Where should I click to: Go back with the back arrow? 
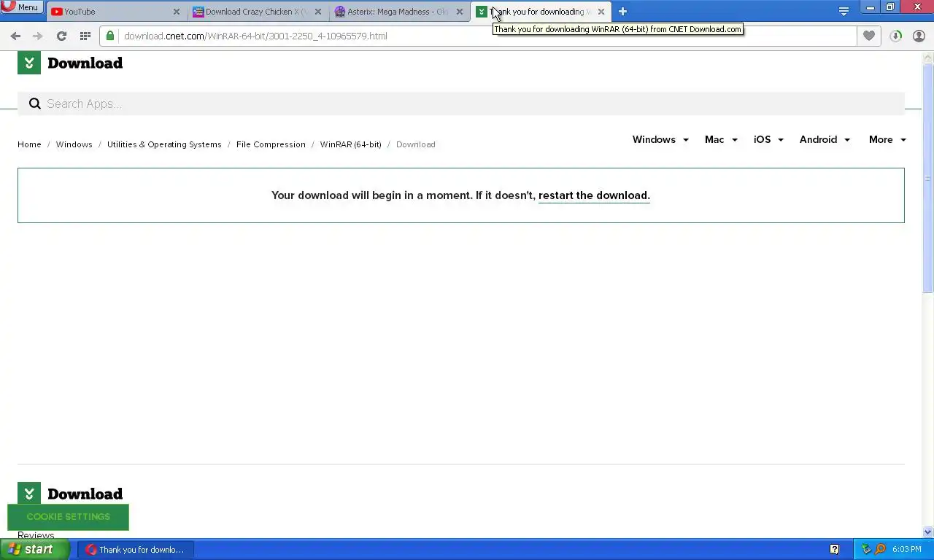pyautogui.click(x=15, y=36)
